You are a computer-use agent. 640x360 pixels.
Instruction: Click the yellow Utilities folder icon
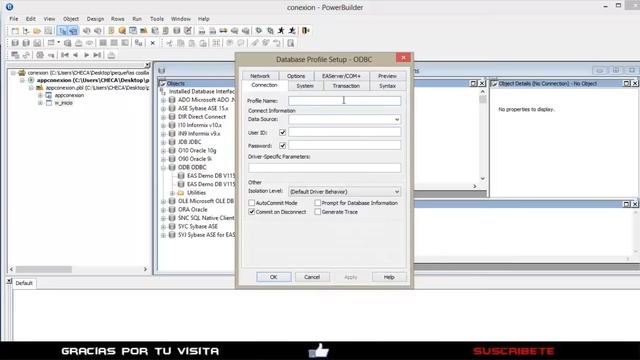pyautogui.click(x=181, y=193)
